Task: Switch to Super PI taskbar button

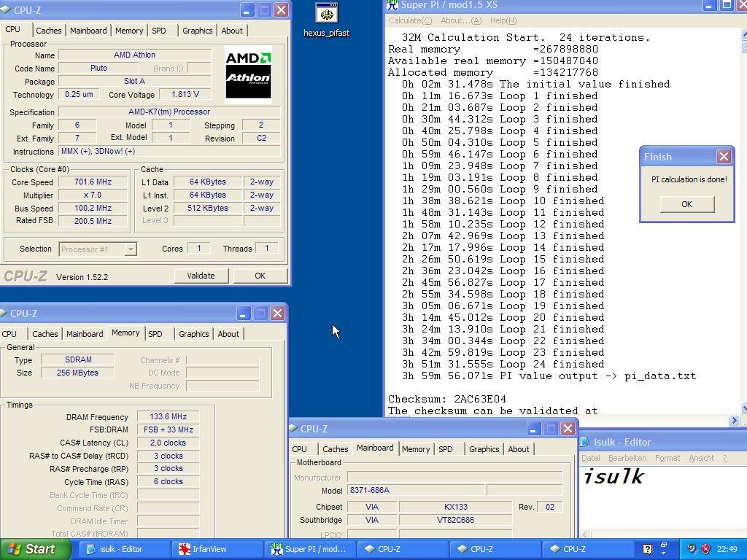Action: 309,549
